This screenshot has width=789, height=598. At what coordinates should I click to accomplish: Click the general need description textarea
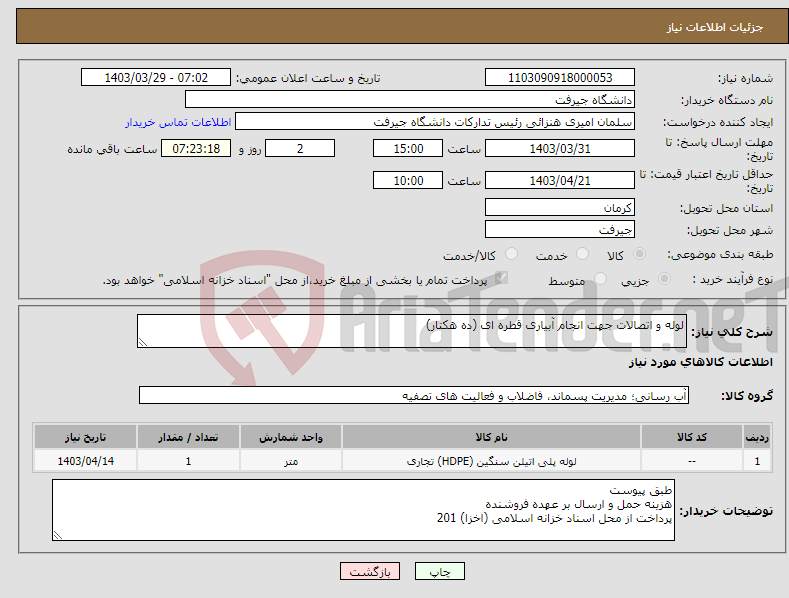412,331
